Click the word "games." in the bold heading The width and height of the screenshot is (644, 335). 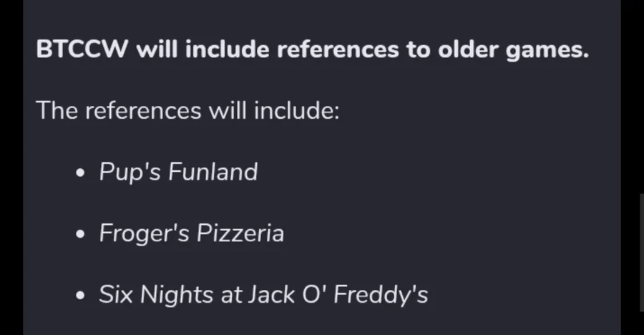click(x=547, y=52)
